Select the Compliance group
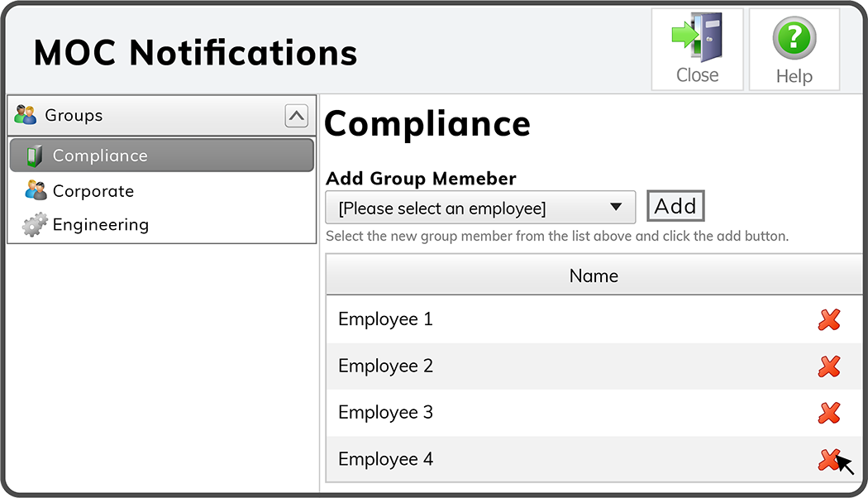 [x=162, y=155]
